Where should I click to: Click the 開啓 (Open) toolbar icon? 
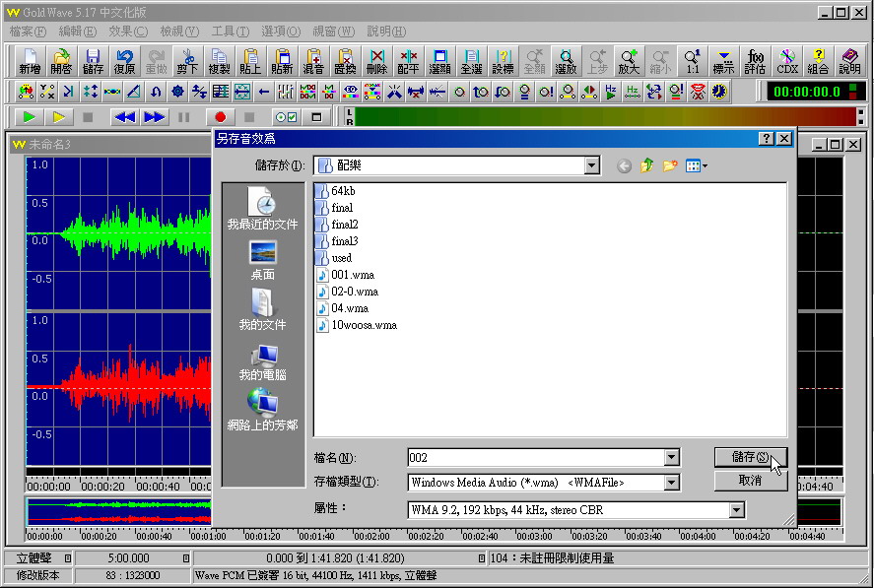[61, 61]
